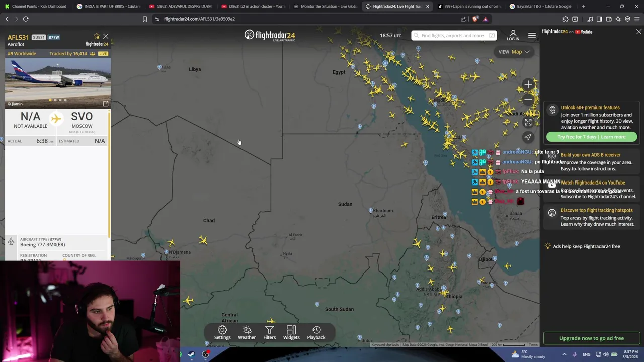Click the LOG IN user icon

pos(513,35)
